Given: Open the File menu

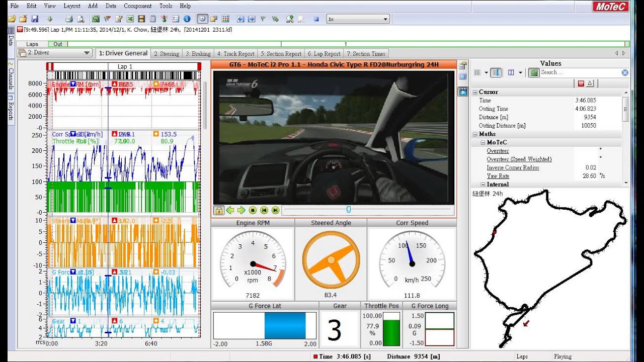Looking at the screenshot, I should pos(15,6).
